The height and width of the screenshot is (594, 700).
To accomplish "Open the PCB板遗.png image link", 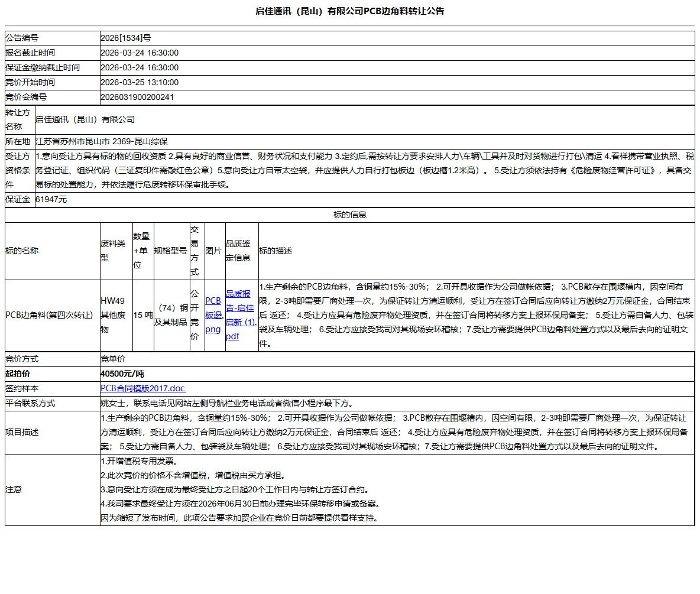I will 213,313.
